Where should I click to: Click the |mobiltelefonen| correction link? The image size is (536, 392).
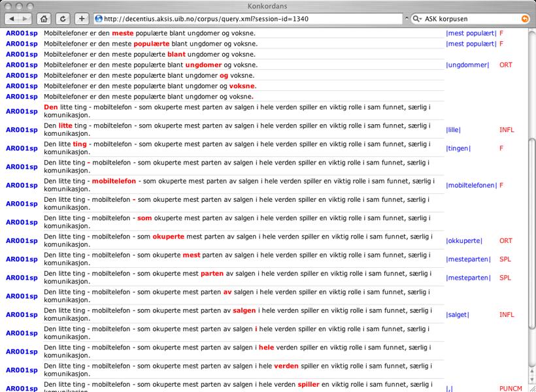tap(471, 186)
